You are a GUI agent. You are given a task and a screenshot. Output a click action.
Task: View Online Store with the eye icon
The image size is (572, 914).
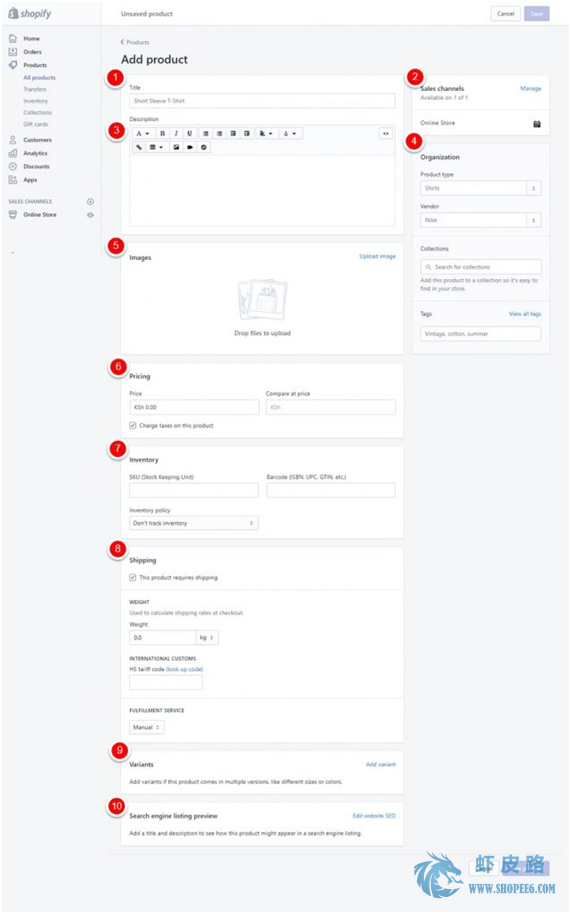(x=90, y=215)
